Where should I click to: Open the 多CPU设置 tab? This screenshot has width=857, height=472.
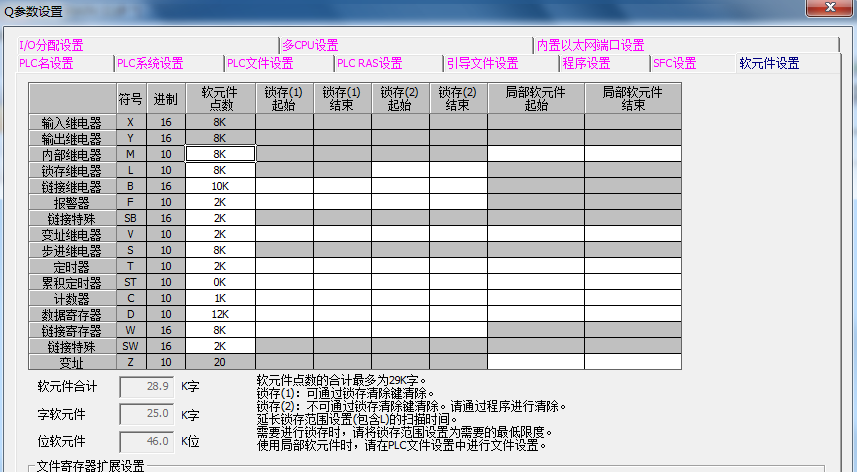click(x=310, y=45)
